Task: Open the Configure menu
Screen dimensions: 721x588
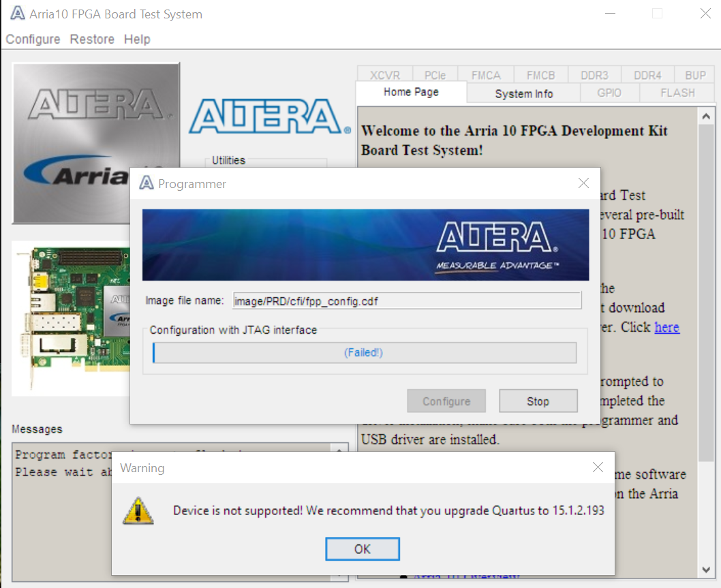Action: pyautogui.click(x=33, y=39)
